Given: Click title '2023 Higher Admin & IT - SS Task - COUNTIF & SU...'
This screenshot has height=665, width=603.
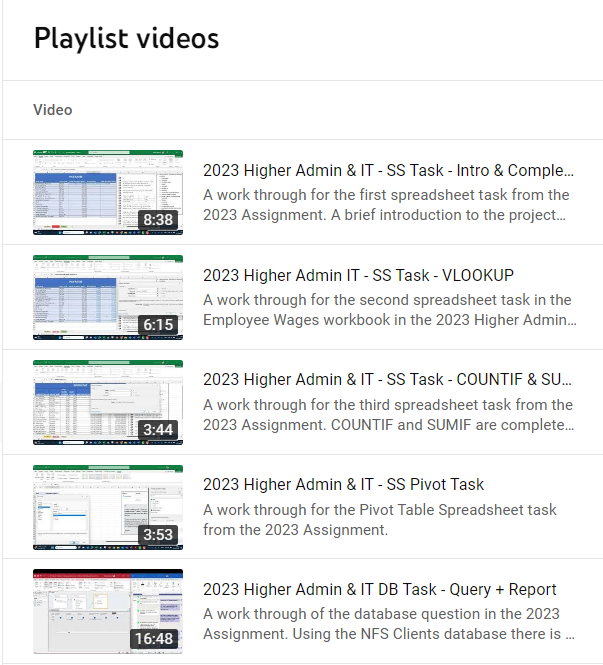Looking at the screenshot, I should pos(387,380).
